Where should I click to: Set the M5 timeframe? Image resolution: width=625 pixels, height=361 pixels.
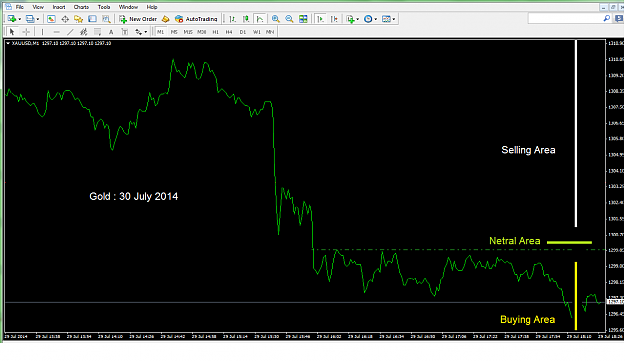click(174, 32)
